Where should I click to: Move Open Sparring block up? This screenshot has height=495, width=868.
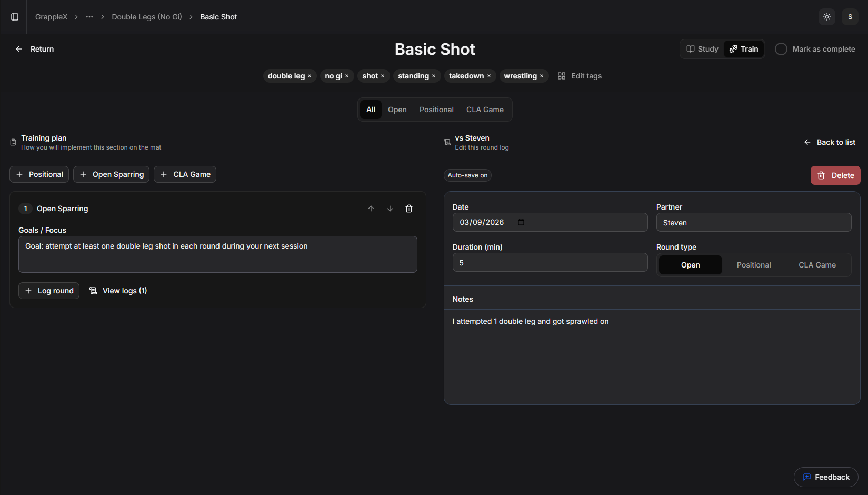[371, 209]
